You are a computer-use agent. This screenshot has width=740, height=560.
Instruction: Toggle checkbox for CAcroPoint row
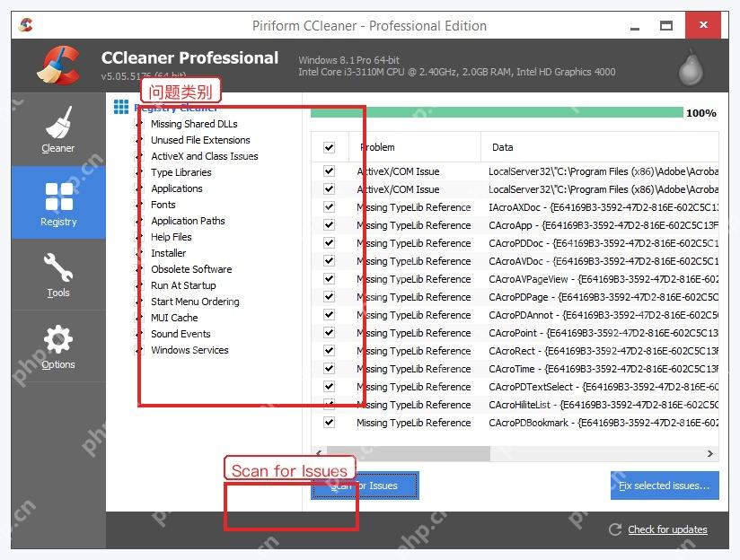(329, 333)
